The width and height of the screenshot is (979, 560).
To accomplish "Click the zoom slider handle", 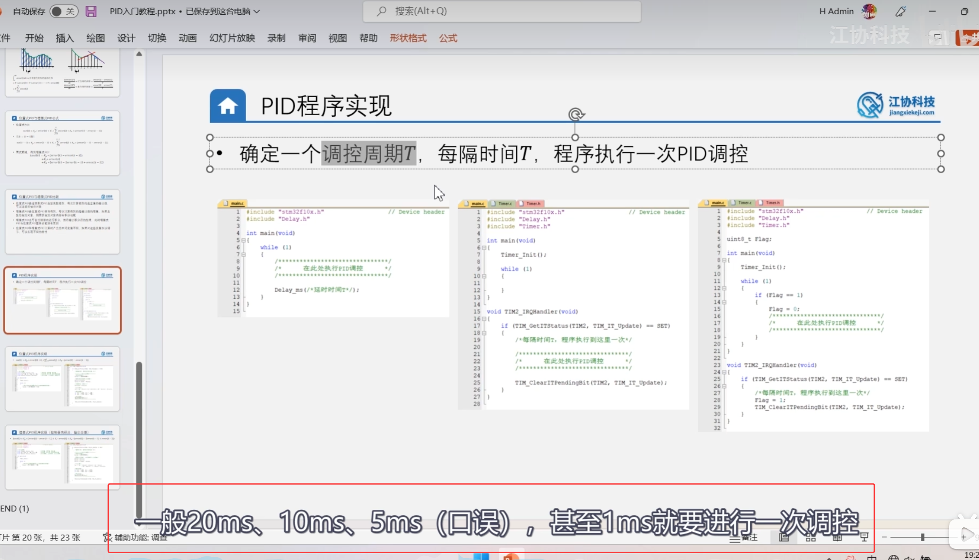I will [922, 537].
